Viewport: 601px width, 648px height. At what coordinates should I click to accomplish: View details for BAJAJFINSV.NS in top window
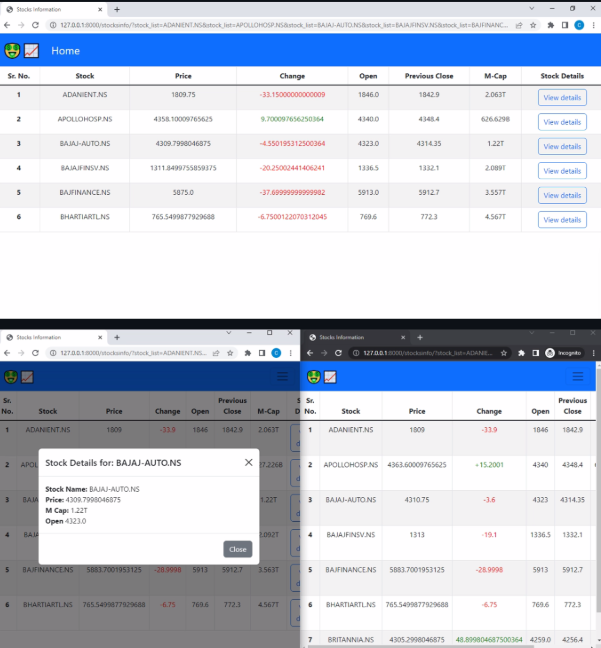(562, 171)
